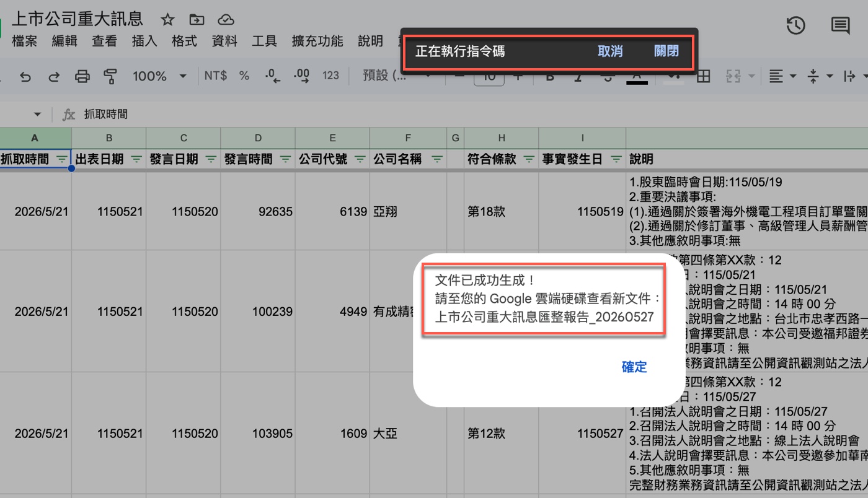Screen dimensions: 868x498
Task: Redo the last action
Action: [x=54, y=76]
